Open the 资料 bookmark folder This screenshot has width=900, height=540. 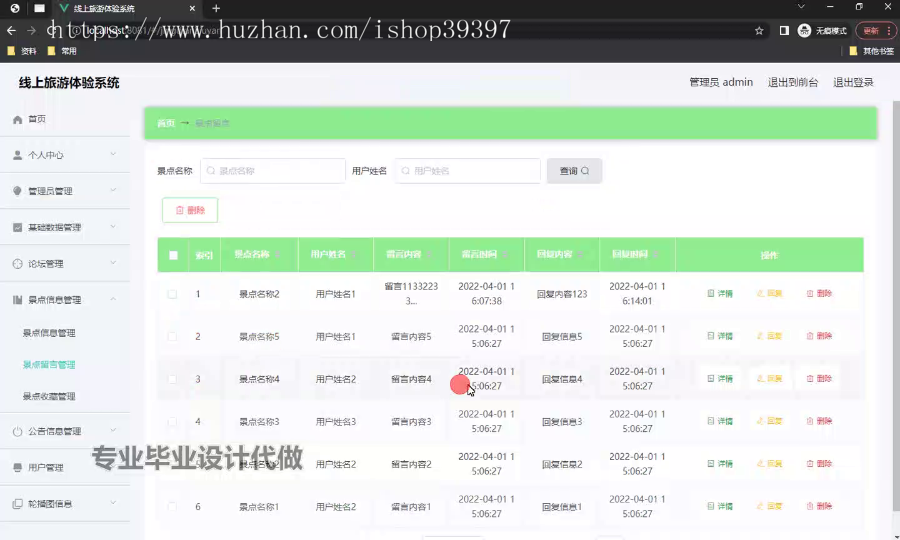[22, 51]
